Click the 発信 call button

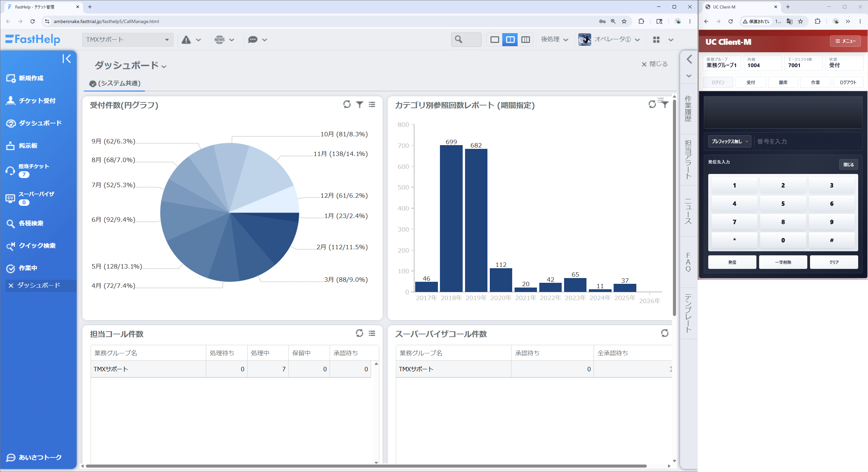(732, 262)
